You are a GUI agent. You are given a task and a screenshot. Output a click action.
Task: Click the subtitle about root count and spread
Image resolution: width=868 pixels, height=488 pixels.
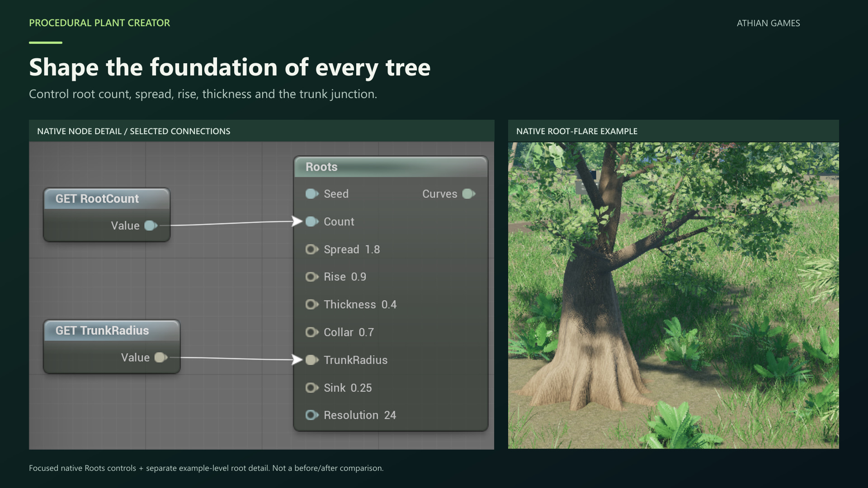203,94
